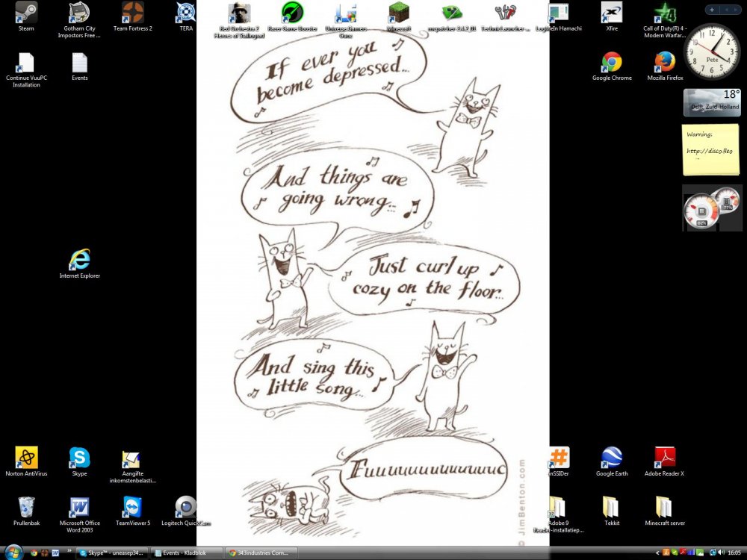Image resolution: width=747 pixels, height=560 pixels.
Task: Switch to Events - Kladblok taskbar window
Action: [187, 553]
